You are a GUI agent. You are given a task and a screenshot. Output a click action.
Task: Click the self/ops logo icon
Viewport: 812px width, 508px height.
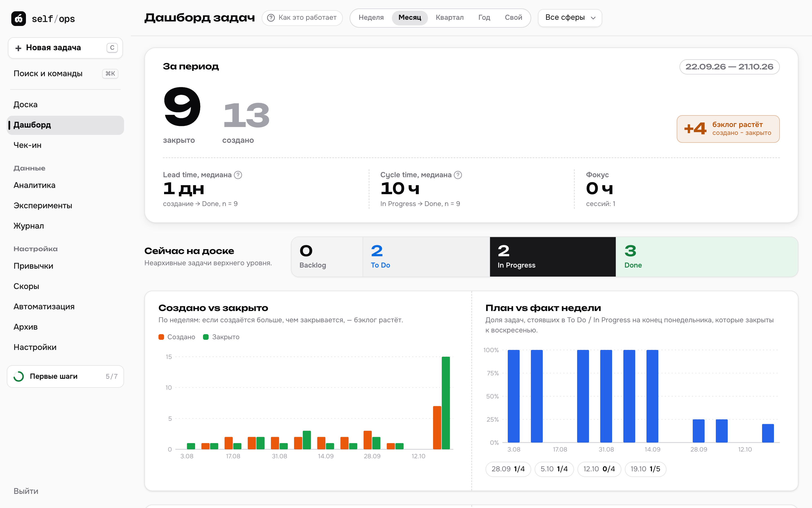click(18, 18)
